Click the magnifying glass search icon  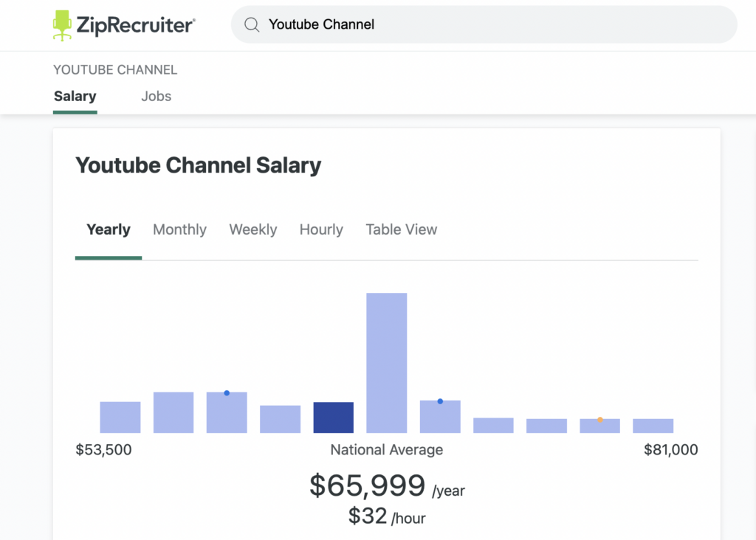pyautogui.click(x=252, y=25)
